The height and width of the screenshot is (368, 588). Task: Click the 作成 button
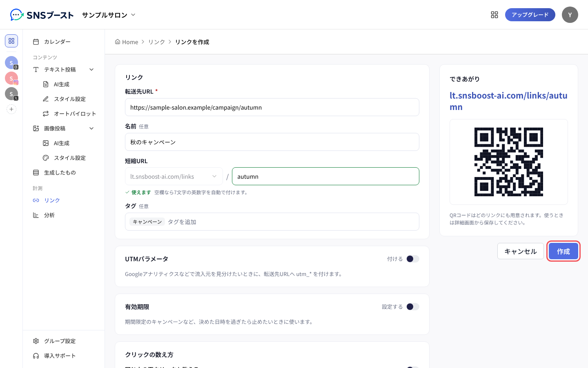coord(563,251)
